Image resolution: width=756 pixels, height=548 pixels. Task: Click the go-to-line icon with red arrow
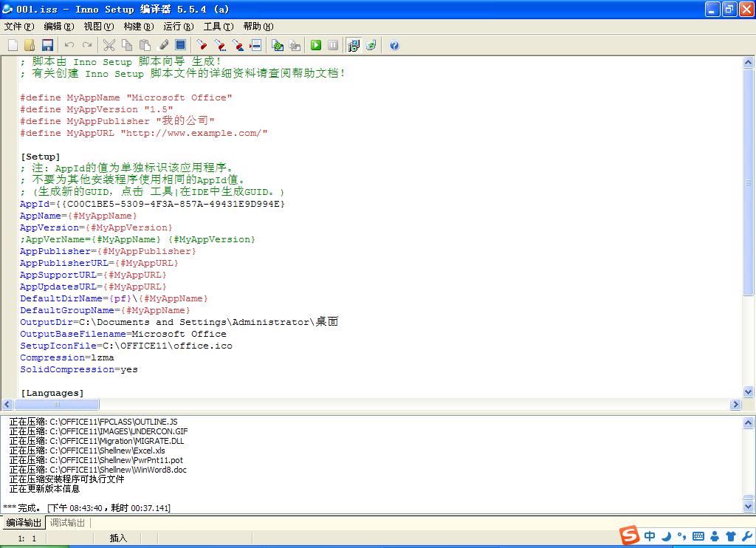click(x=255, y=45)
